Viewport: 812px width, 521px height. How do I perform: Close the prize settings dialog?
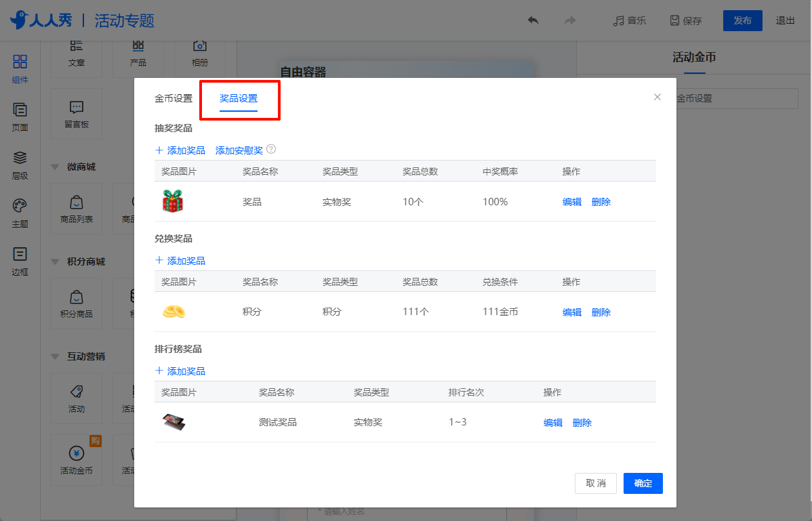click(657, 97)
